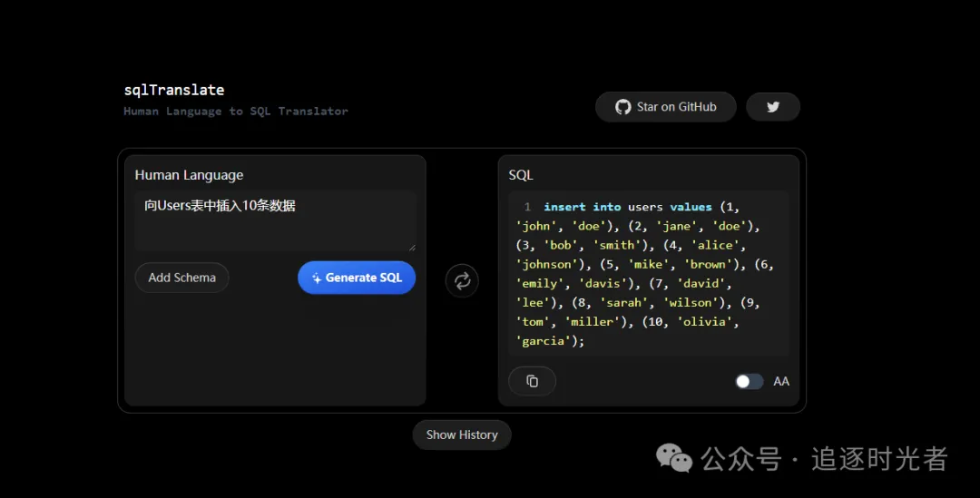Focus the Human Language text input
This screenshot has height=498, width=980.
click(275, 220)
